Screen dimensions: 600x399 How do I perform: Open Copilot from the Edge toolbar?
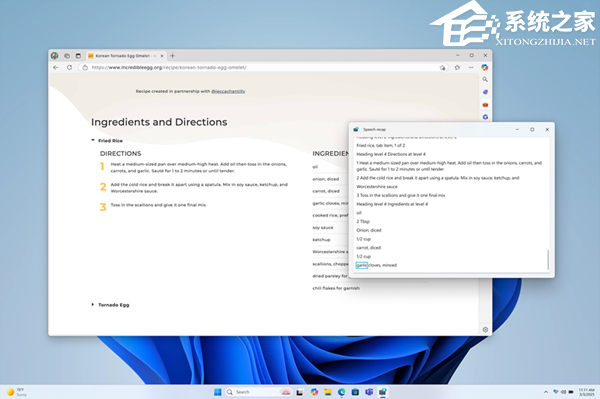pos(485,67)
